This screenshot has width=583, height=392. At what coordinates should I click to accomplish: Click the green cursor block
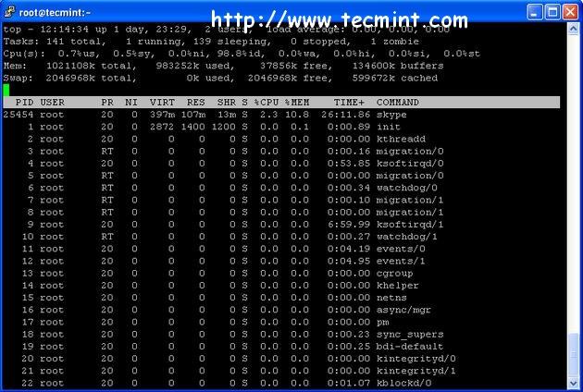coord(6,90)
